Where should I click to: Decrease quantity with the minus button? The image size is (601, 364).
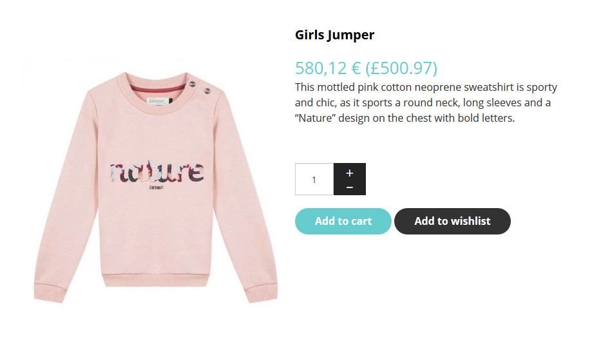point(350,187)
